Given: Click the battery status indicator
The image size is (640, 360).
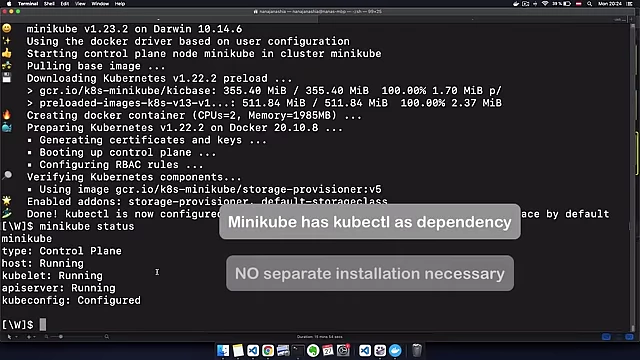Looking at the screenshot, I should click(562, 4).
